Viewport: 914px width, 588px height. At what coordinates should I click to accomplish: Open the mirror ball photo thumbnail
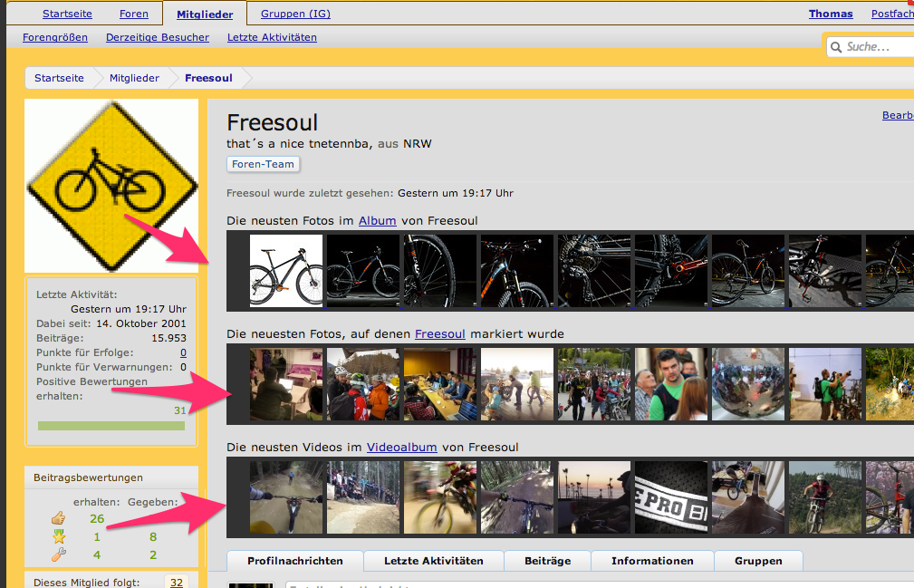[748, 384]
